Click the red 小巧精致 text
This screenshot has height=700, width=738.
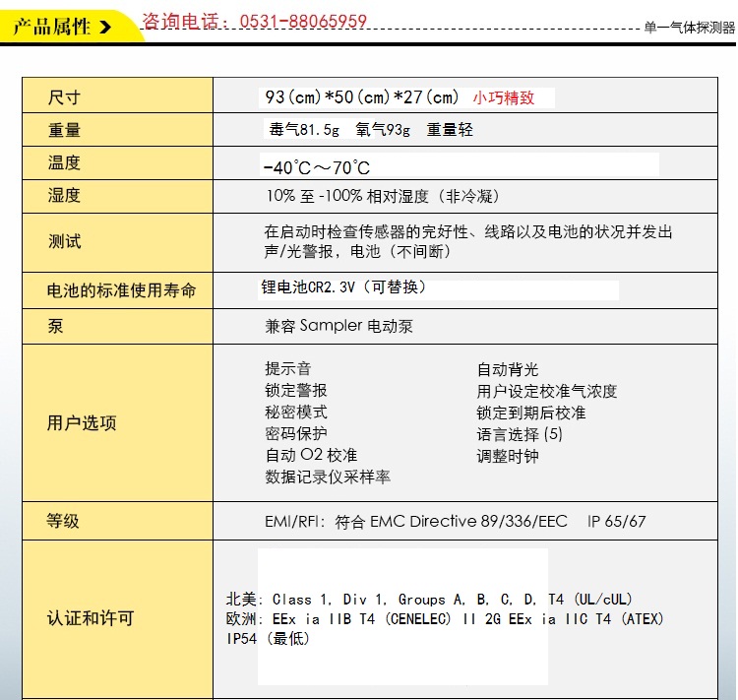[504, 97]
